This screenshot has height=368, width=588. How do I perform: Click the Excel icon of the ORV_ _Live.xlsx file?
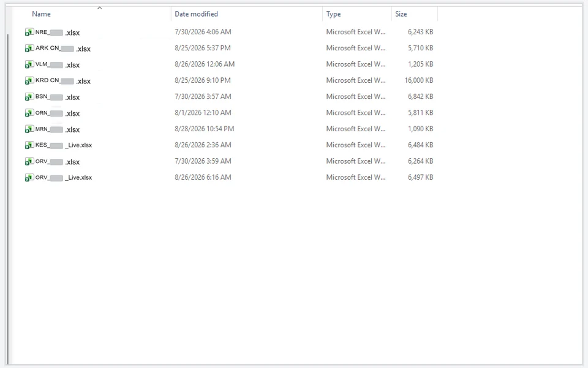[29, 178]
